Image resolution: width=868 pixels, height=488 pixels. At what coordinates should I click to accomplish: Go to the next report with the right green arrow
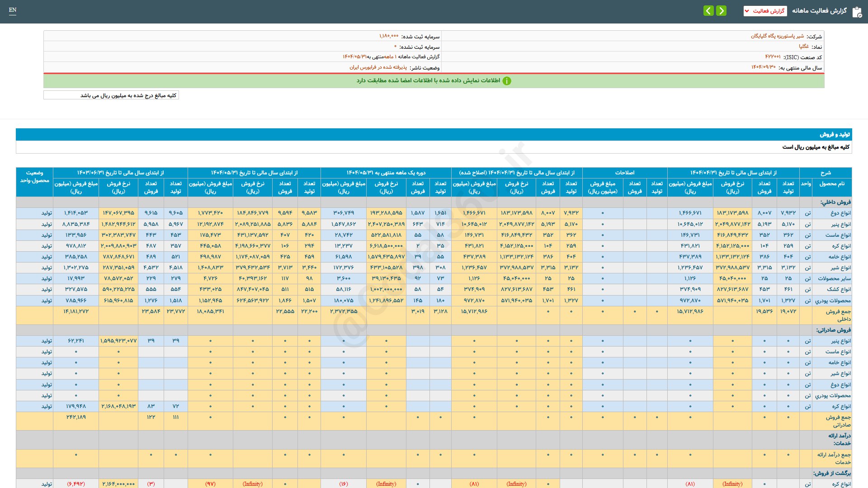click(x=722, y=10)
